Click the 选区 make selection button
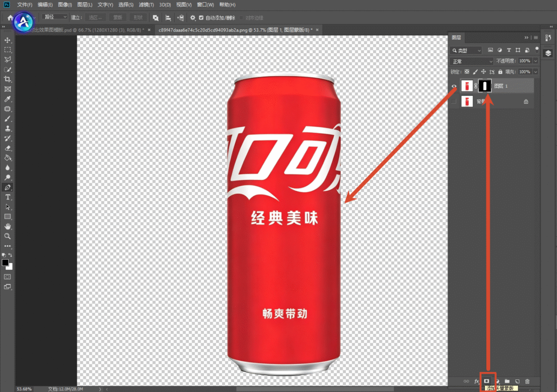 [95, 17]
